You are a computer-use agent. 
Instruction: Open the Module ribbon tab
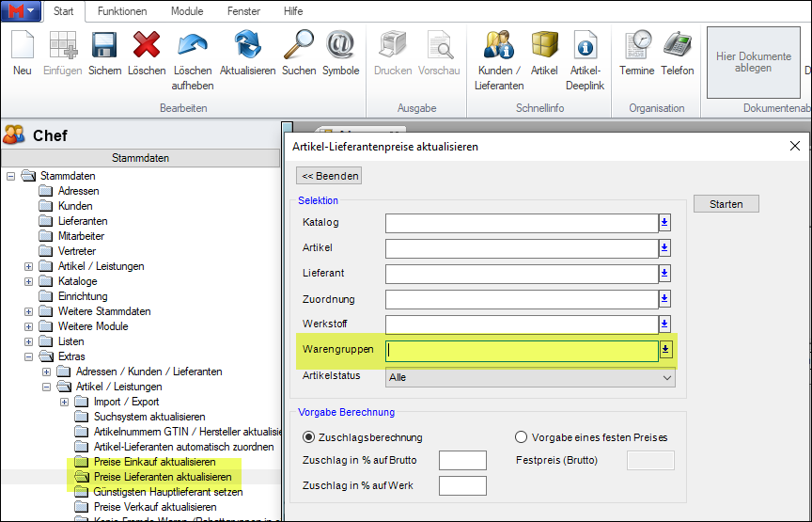pos(186,11)
